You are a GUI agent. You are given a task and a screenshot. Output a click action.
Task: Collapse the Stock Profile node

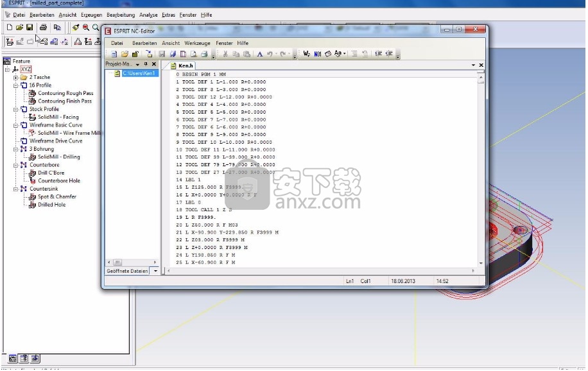16,110
